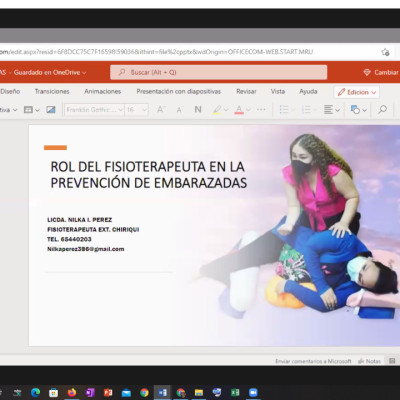Click the magnifier search icon in ribbon
The height and width of the screenshot is (400, 400).
(x=383, y=109)
